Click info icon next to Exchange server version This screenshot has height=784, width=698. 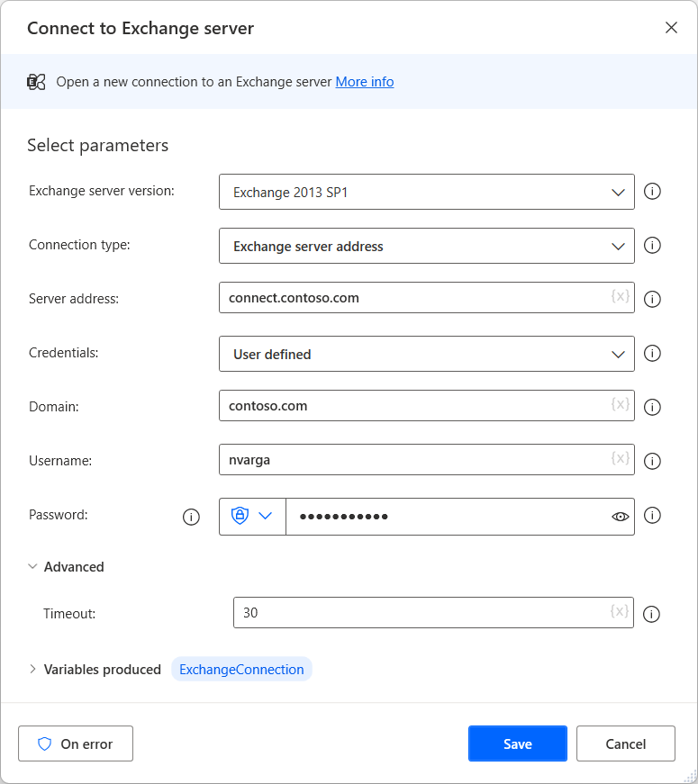653,192
